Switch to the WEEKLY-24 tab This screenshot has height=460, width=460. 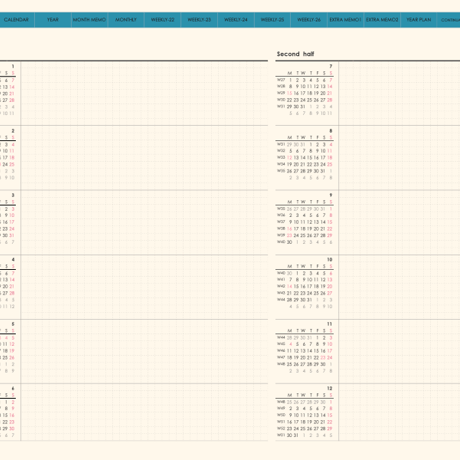tap(236, 20)
